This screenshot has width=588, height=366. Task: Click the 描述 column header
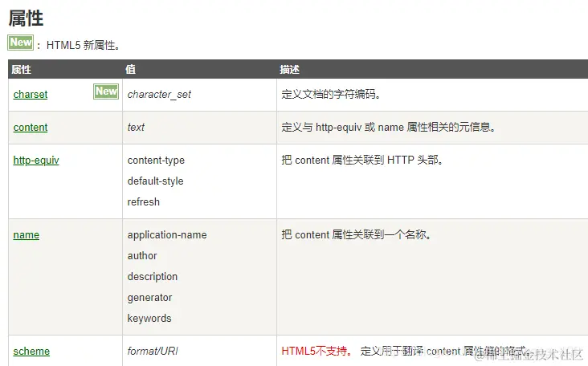click(289, 70)
